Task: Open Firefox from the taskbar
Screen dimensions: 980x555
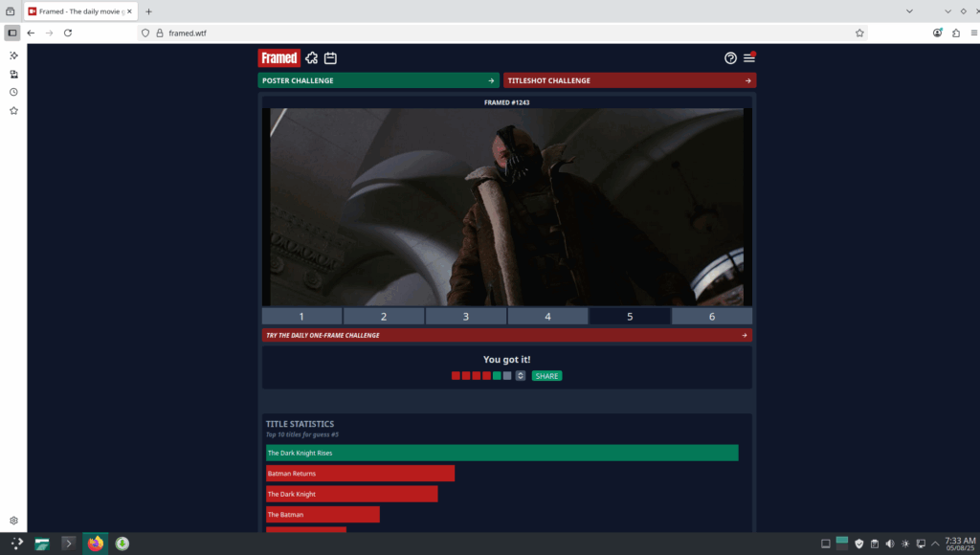Action: pos(95,544)
